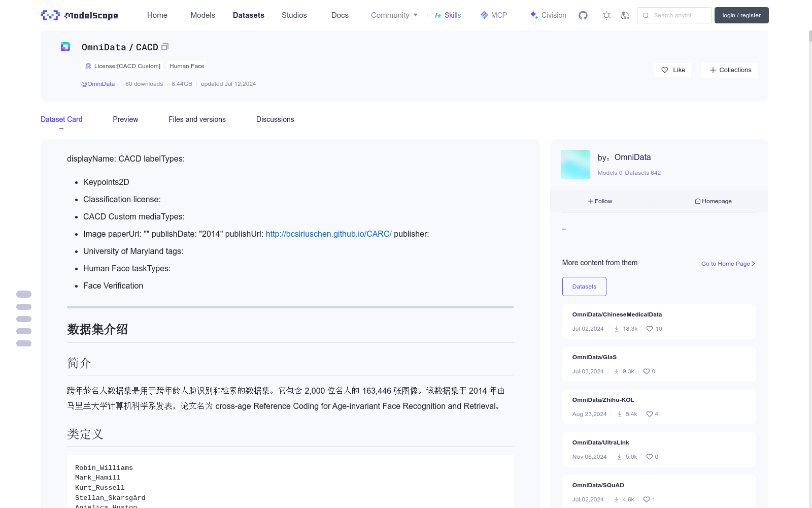Click download icon on GlaS card
The width and height of the screenshot is (812, 508).
tap(617, 371)
